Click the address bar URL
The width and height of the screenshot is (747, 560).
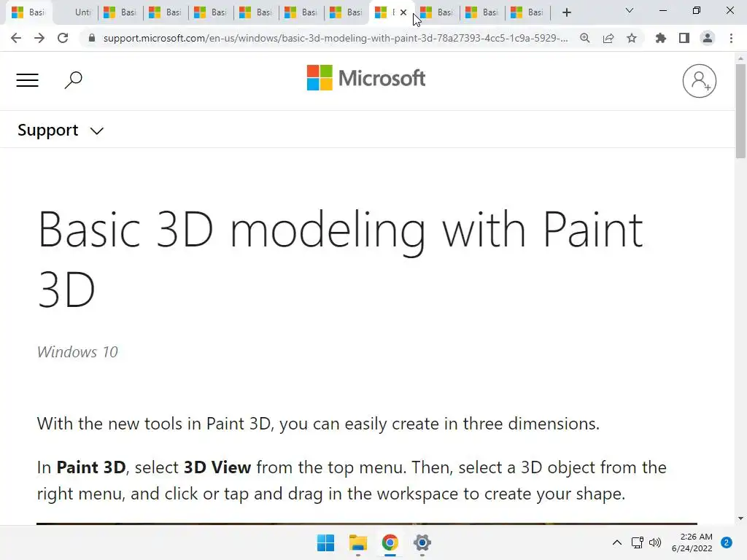click(x=336, y=38)
